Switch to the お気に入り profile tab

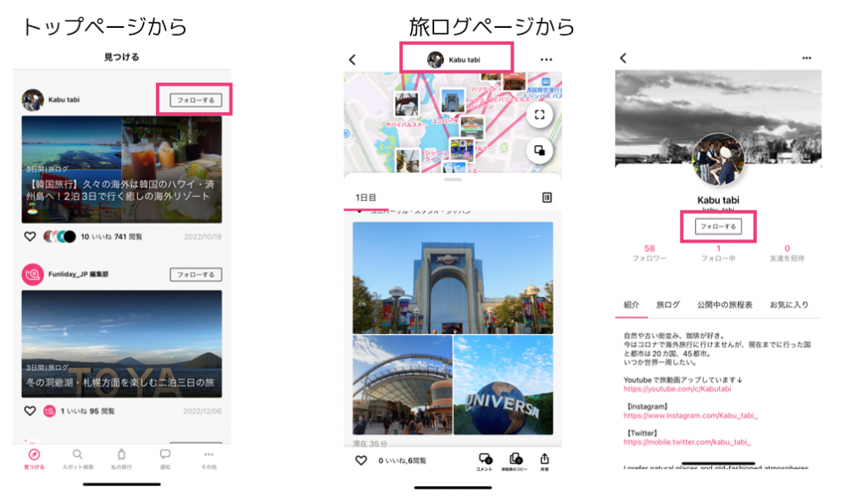point(788,304)
